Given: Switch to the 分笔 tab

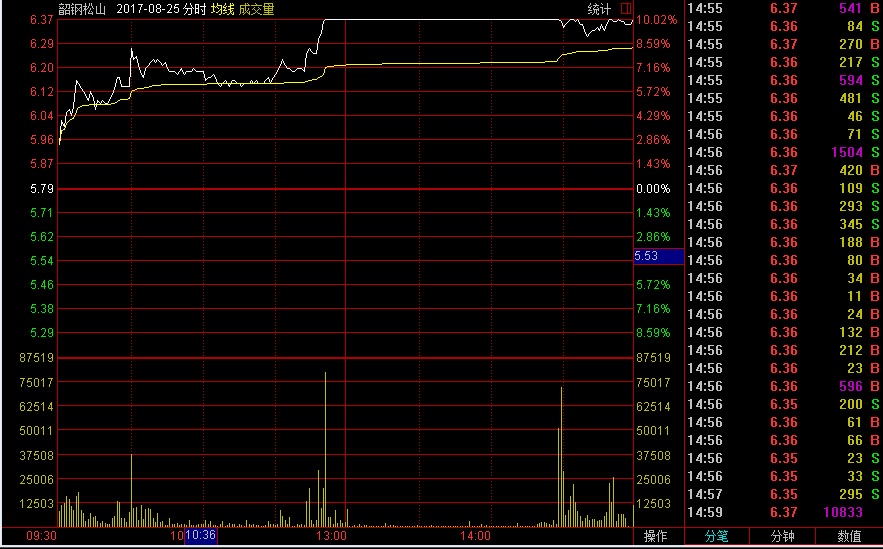Looking at the screenshot, I should click(717, 536).
